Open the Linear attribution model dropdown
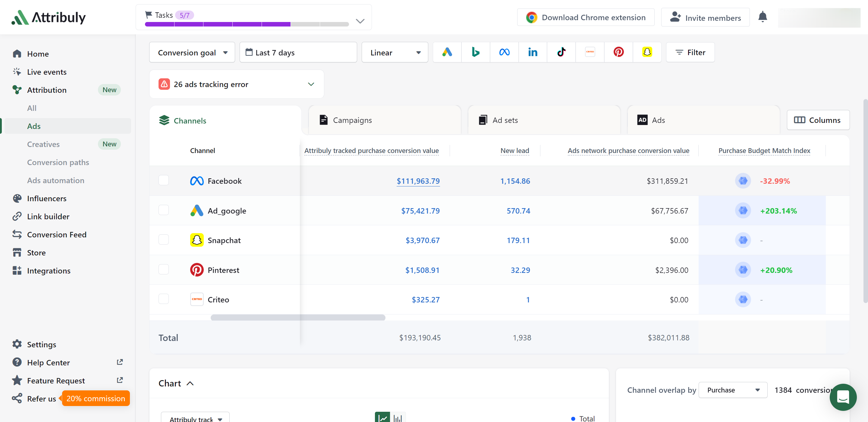 tap(395, 52)
